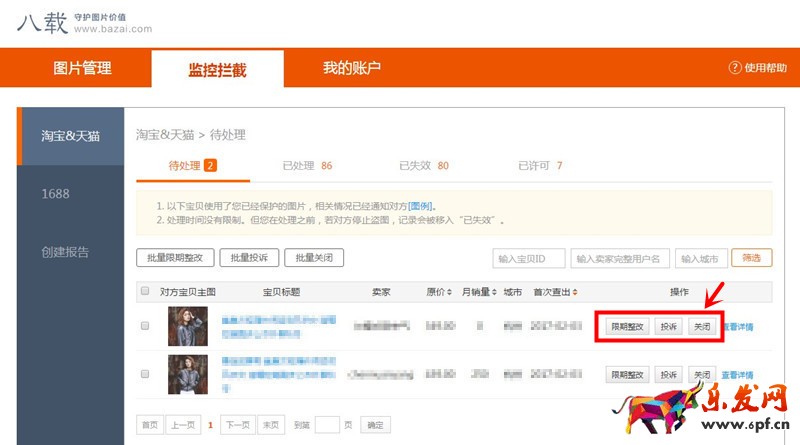800x445 pixels.
Task: Check the first product row checkbox
Action: pyautogui.click(x=145, y=326)
